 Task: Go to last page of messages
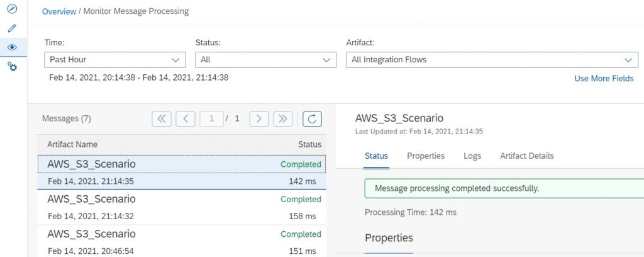[x=282, y=119]
